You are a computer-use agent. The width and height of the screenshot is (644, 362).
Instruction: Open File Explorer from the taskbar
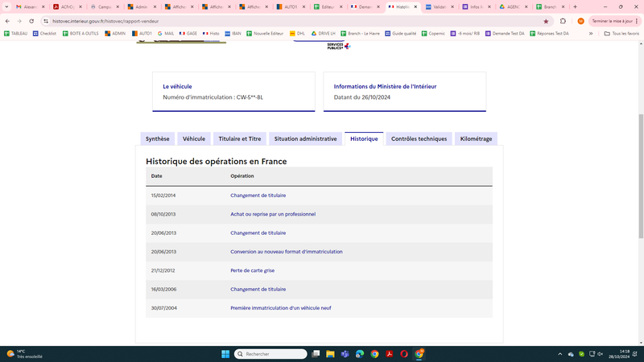(330, 354)
